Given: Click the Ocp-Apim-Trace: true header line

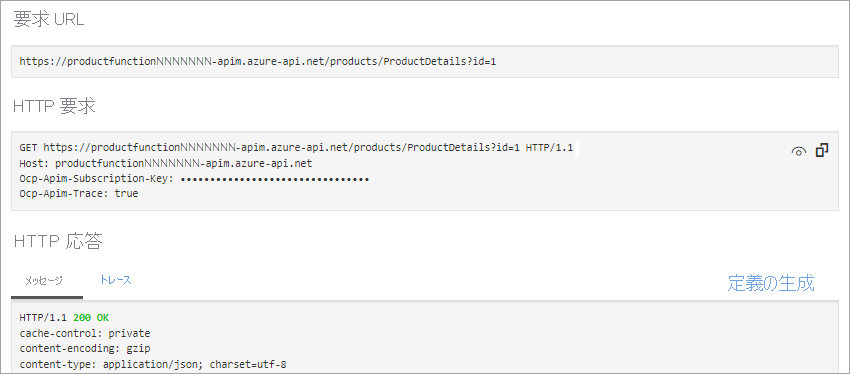Looking at the screenshot, I should pos(79,193).
